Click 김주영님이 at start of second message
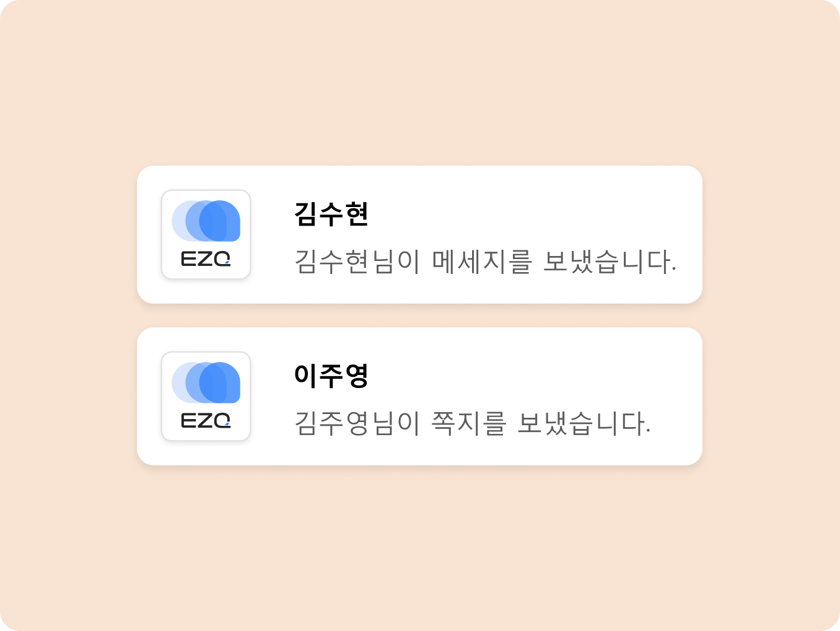Image resolution: width=840 pixels, height=631 pixels. (357, 423)
